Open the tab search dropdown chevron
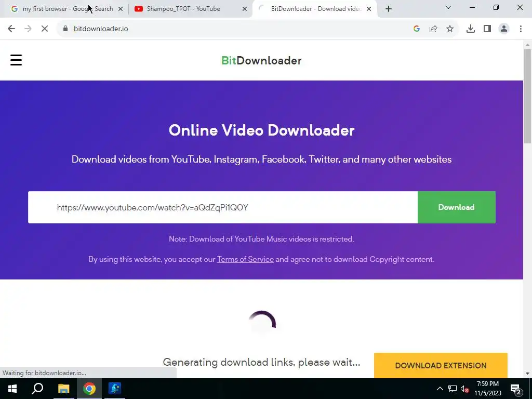Image resolution: width=532 pixels, height=399 pixels. point(448,7)
